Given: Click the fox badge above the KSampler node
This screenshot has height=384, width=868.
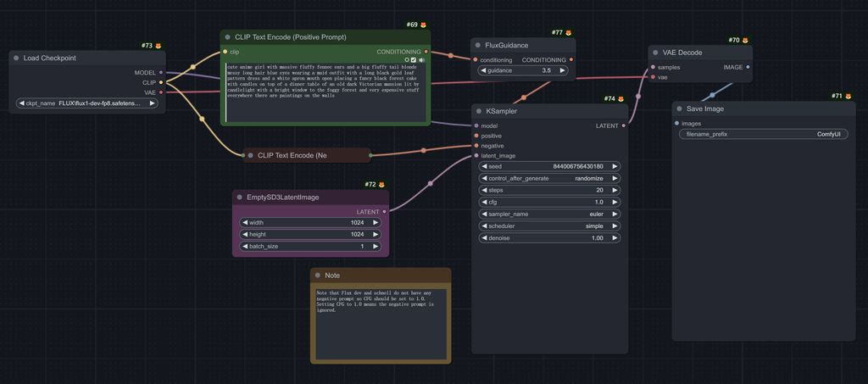Looking at the screenshot, I should [x=620, y=99].
